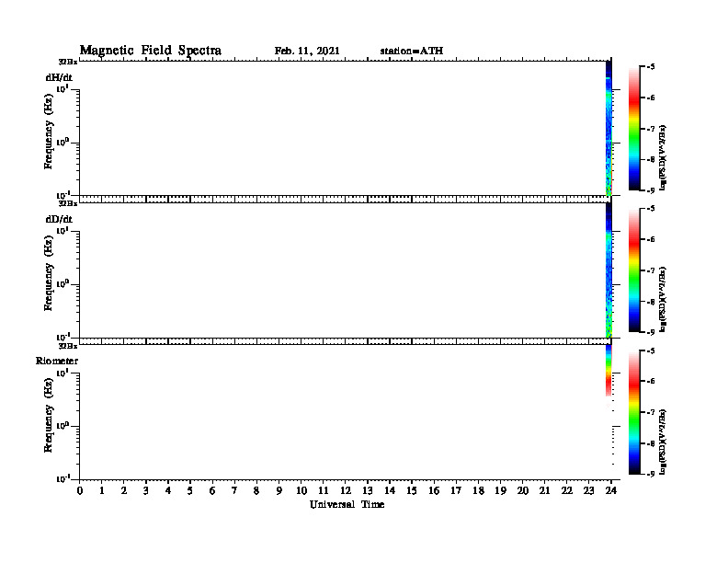This screenshot has width=728, height=563.
Task: Click the "32Hz" label above the dD/dt panel
Action: [x=68, y=203]
